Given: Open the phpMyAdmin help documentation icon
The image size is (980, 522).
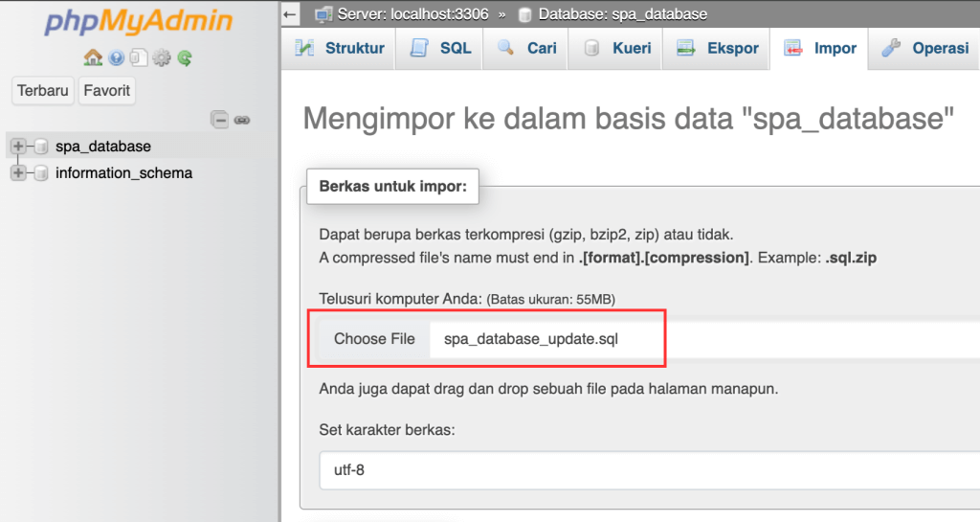Looking at the screenshot, I should click(x=116, y=58).
